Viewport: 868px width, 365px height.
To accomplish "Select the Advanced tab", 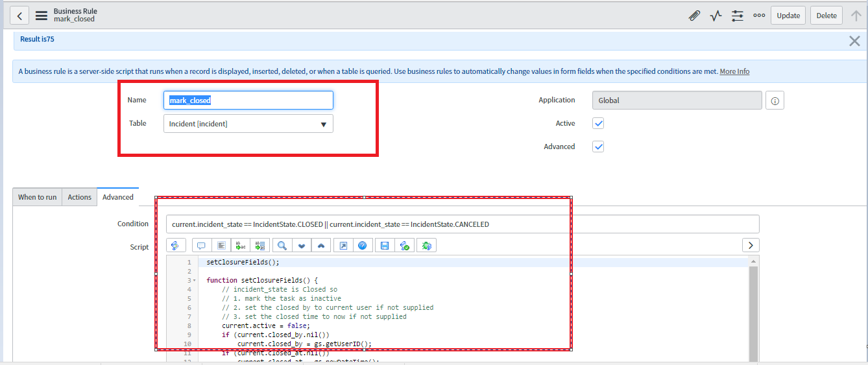I will [118, 197].
